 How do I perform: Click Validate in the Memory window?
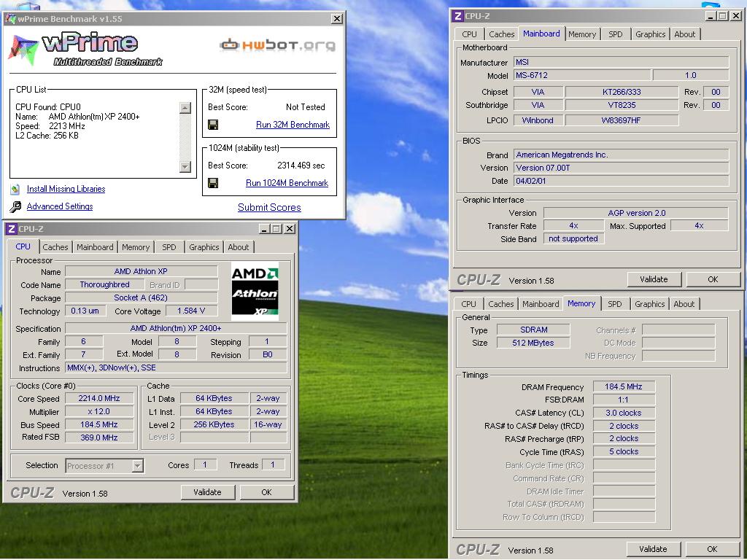653,549
